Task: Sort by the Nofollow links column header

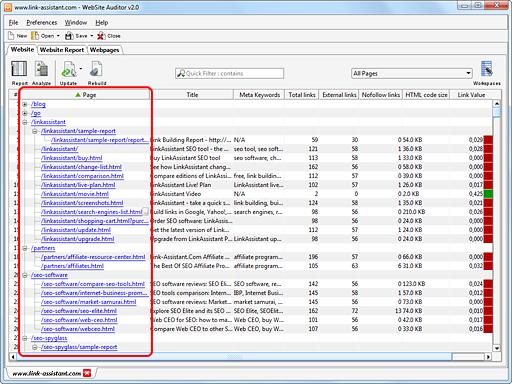Action: click(381, 95)
